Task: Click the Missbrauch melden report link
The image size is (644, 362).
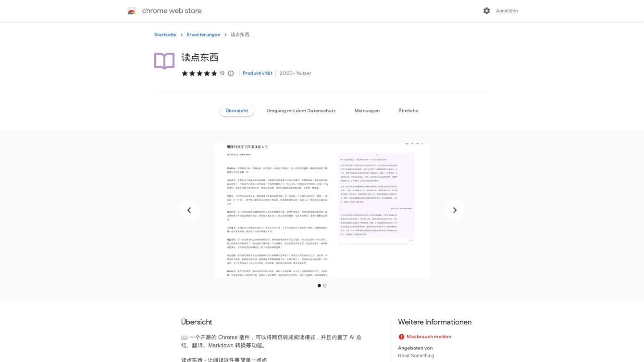Action: [x=429, y=337]
